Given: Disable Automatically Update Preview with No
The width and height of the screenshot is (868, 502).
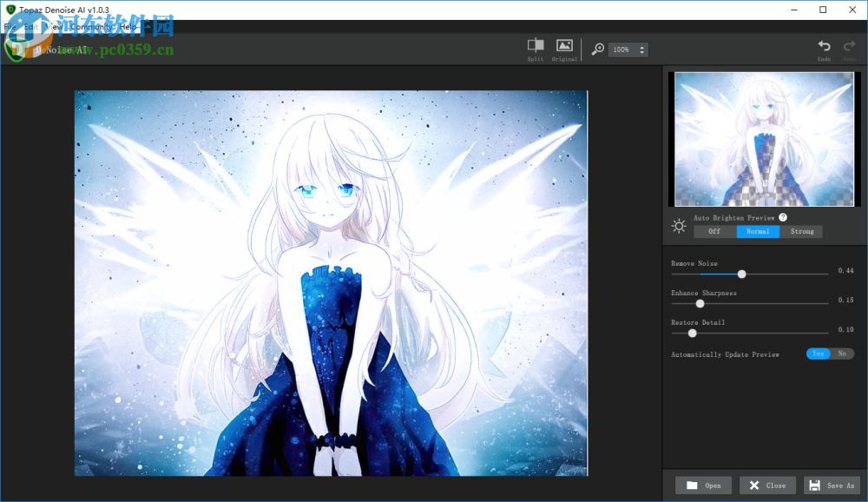Looking at the screenshot, I should [x=842, y=353].
